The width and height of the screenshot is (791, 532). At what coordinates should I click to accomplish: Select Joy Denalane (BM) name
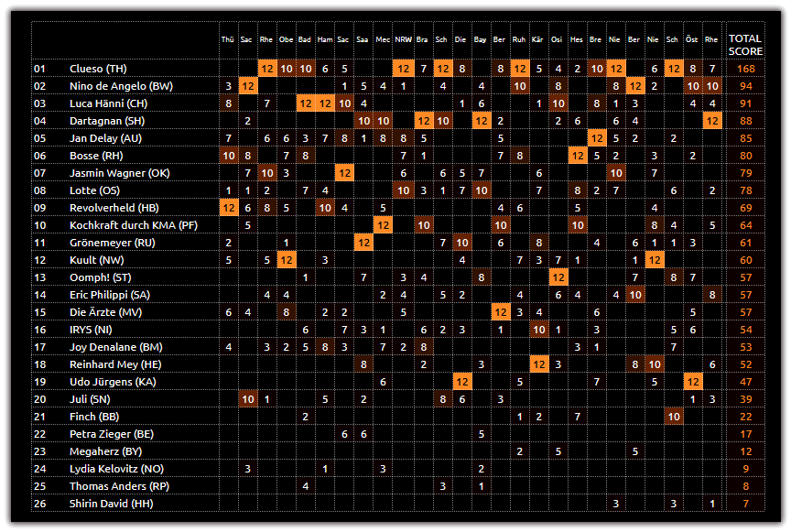coord(115,347)
